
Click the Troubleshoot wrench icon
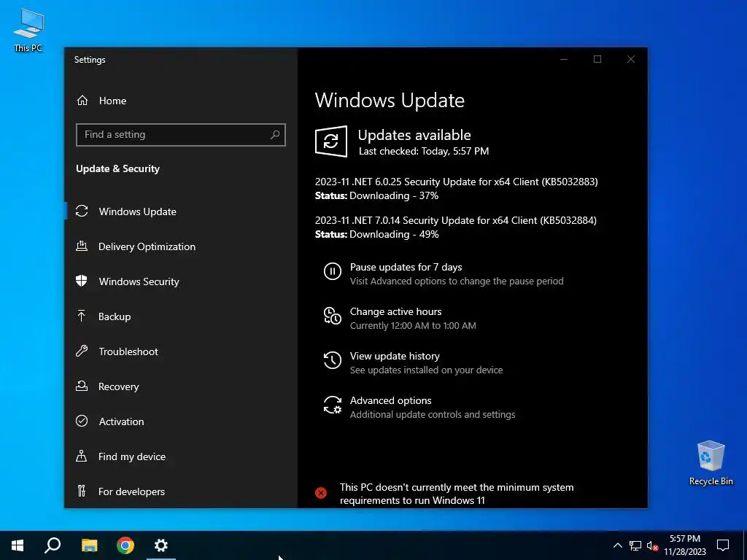click(x=82, y=351)
